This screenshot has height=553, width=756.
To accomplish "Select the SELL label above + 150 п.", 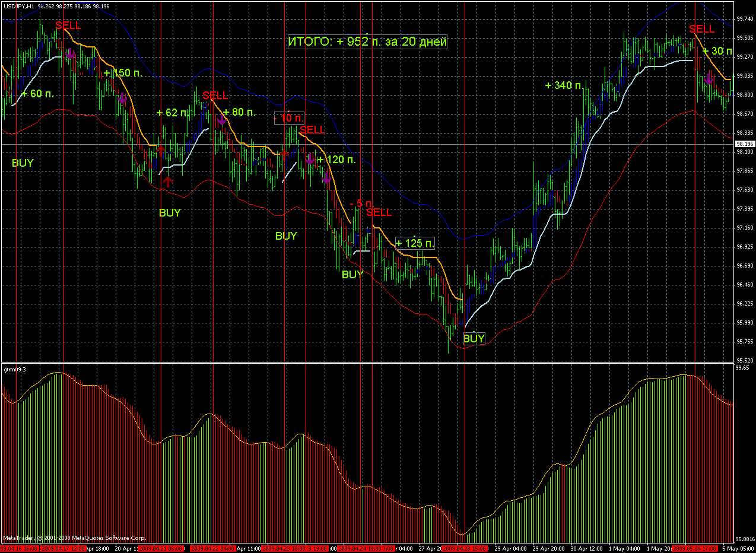I will [x=68, y=26].
